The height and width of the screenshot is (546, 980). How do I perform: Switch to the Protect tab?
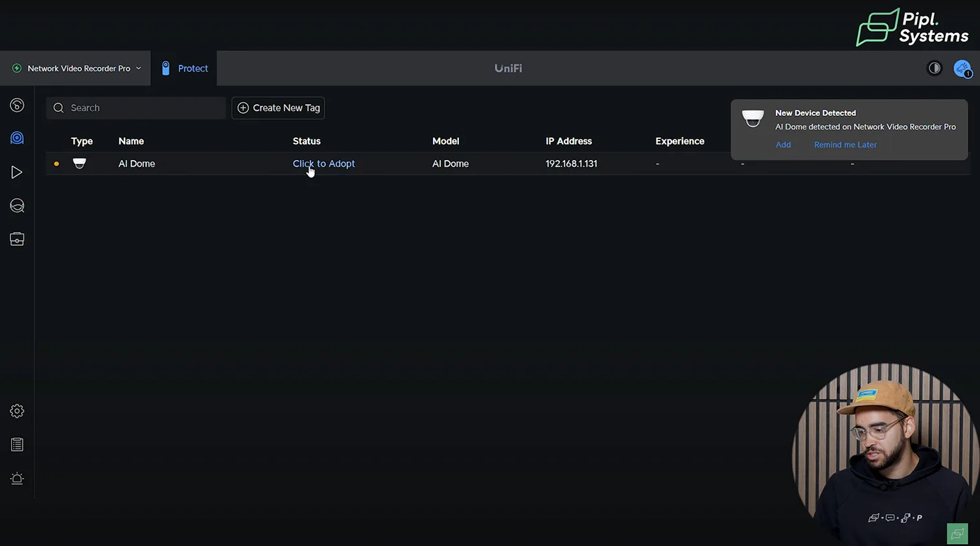point(185,68)
